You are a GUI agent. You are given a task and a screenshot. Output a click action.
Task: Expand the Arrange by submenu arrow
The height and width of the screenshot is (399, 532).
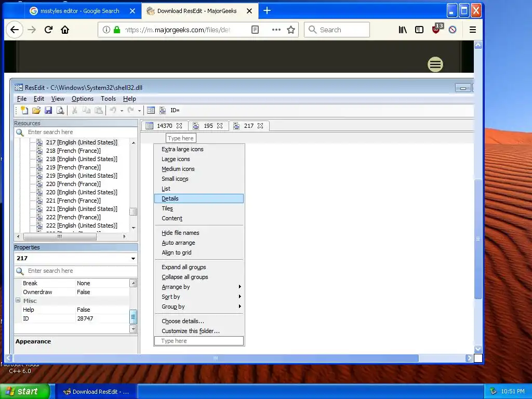240,287
